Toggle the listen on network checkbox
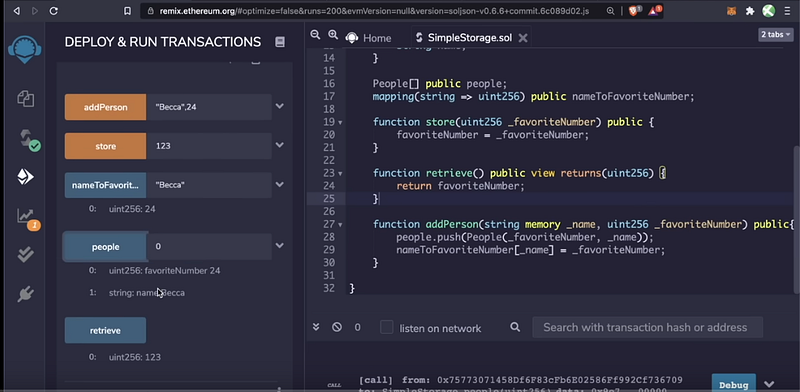 pos(387,327)
